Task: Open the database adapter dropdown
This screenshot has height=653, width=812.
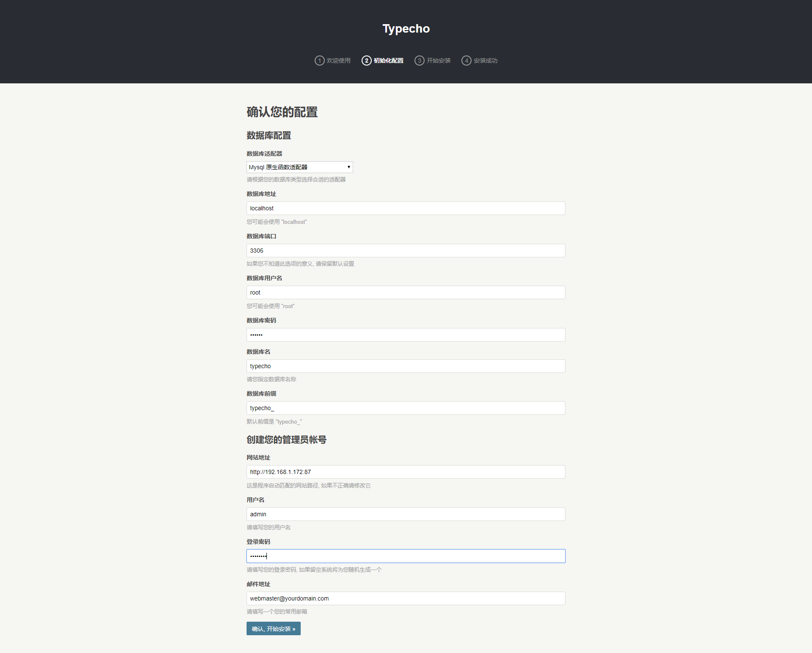Action: click(299, 167)
